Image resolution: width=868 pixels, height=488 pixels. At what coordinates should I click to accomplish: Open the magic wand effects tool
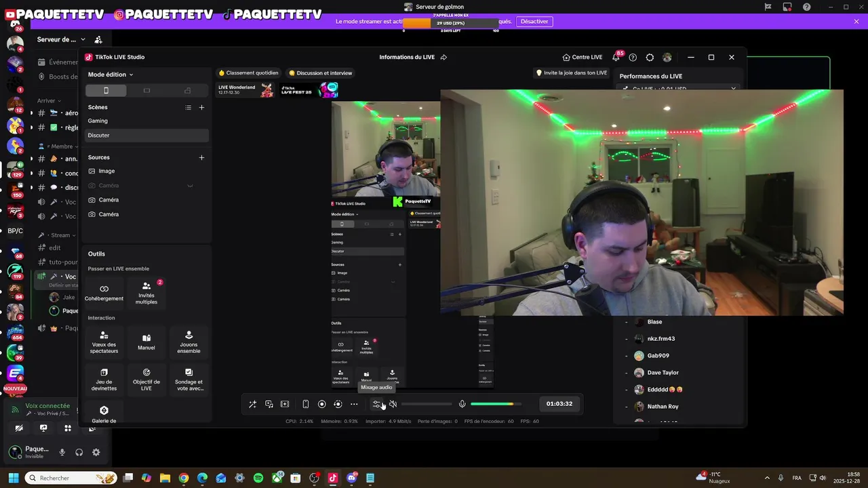pyautogui.click(x=252, y=404)
